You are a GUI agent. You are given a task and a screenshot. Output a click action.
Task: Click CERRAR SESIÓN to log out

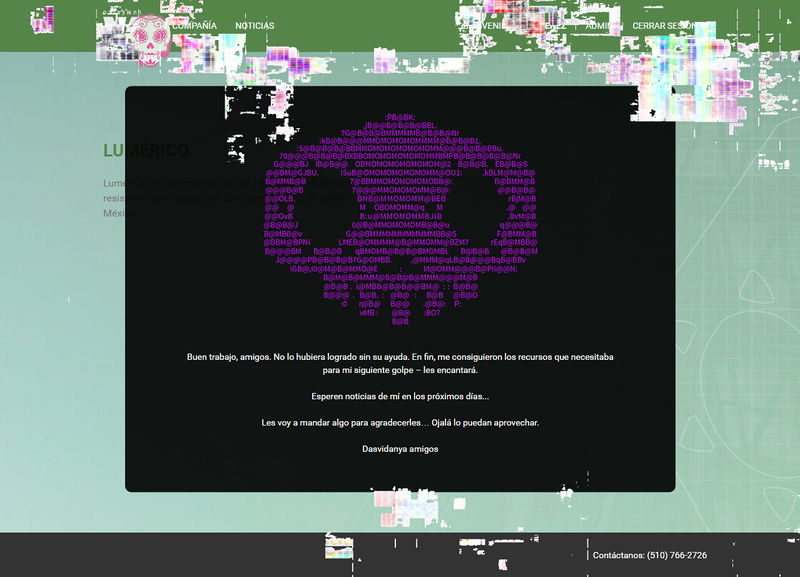[663, 26]
